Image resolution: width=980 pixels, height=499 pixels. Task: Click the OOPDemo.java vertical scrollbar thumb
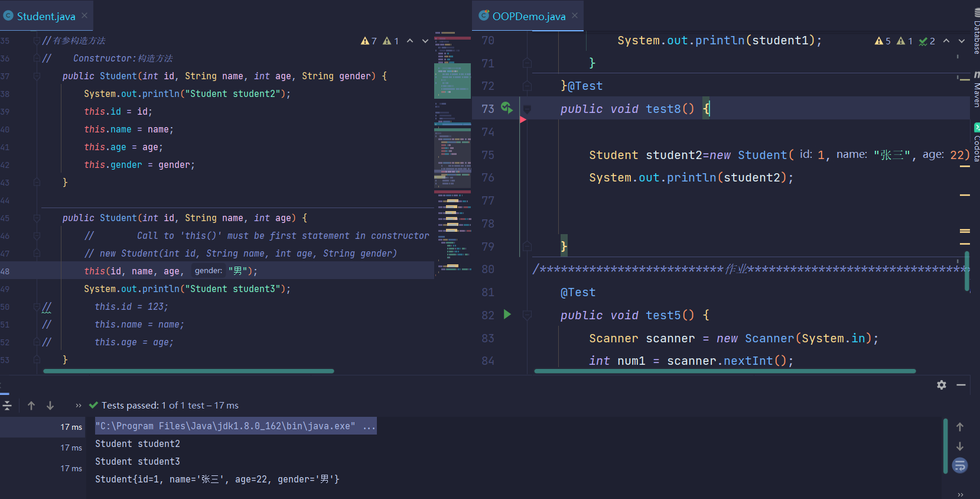[967, 271]
